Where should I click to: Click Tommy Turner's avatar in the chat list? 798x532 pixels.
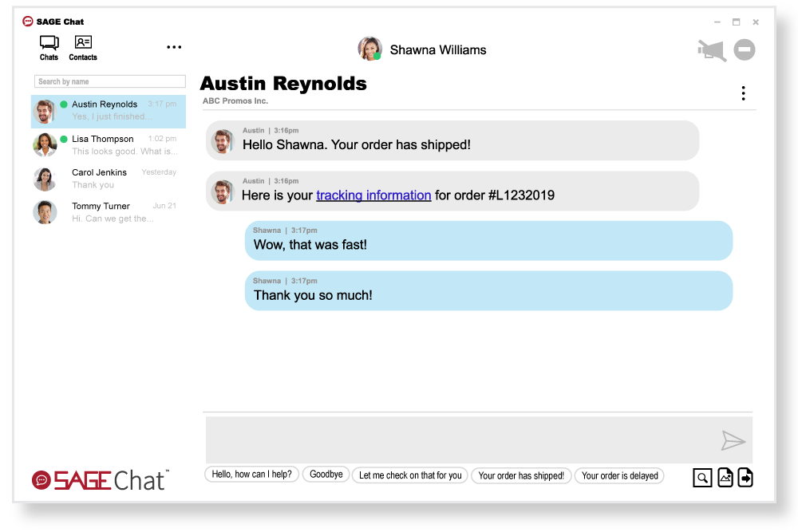pos(45,213)
